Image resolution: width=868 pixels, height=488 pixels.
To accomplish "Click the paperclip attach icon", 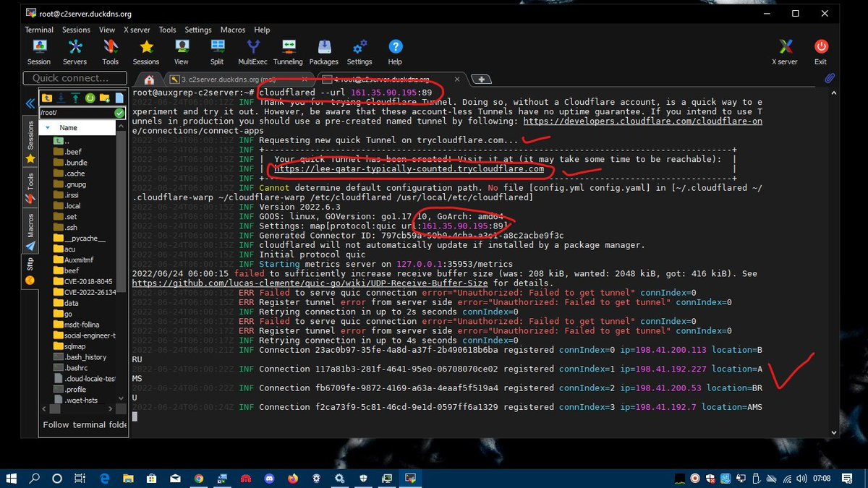I will point(830,77).
